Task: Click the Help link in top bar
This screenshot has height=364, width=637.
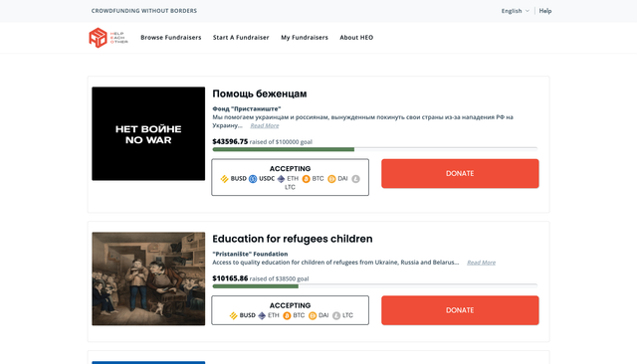Action: coord(545,11)
